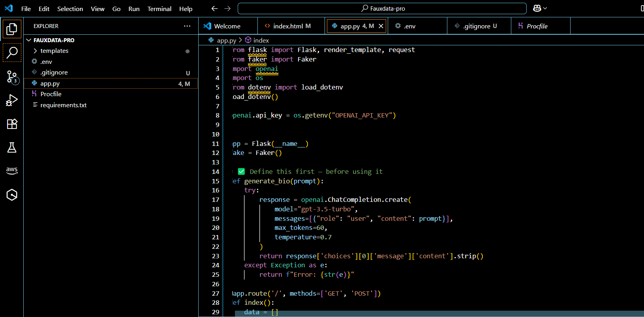Open the Copilot dropdown chevron
Screen dimensions: 644x317
click(x=545, y=8)
